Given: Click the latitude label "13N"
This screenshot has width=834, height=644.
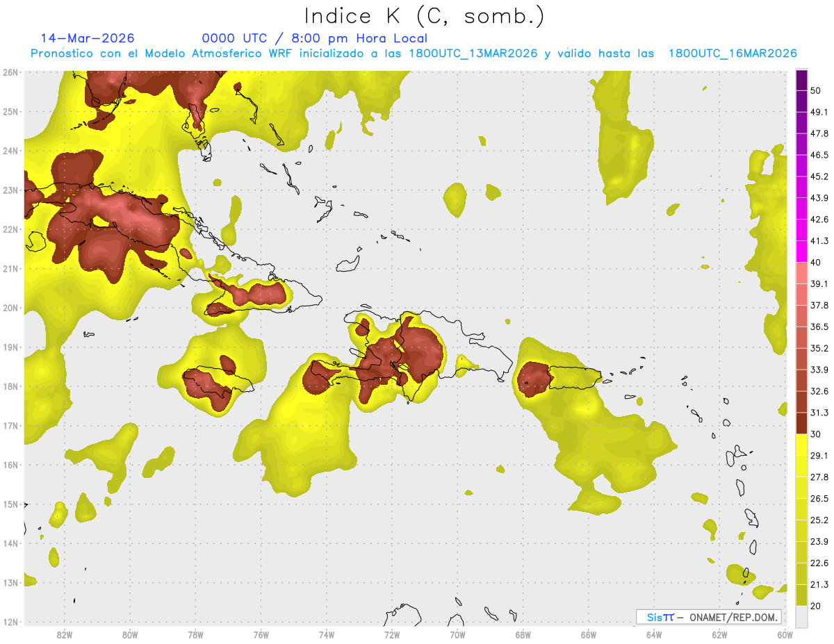Looking at the screenshot, I should (10, 583).
